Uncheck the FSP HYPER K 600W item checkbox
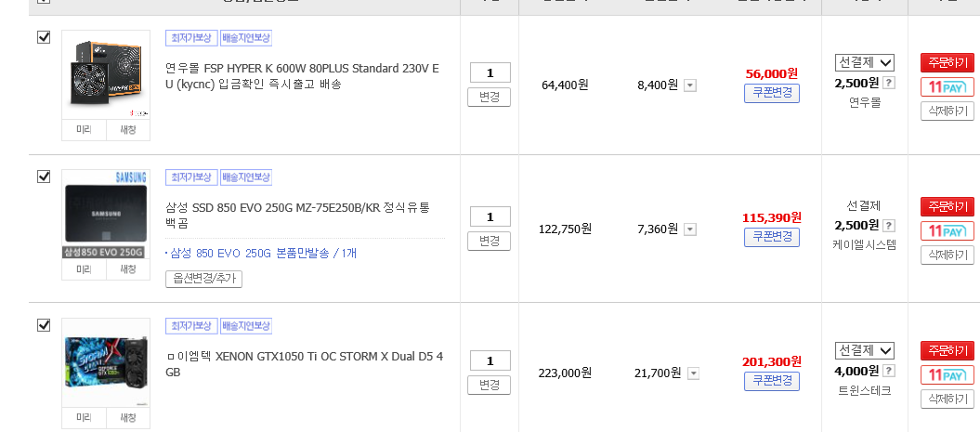This screenshot has width=980, height=432. click(x=43, y=38)
